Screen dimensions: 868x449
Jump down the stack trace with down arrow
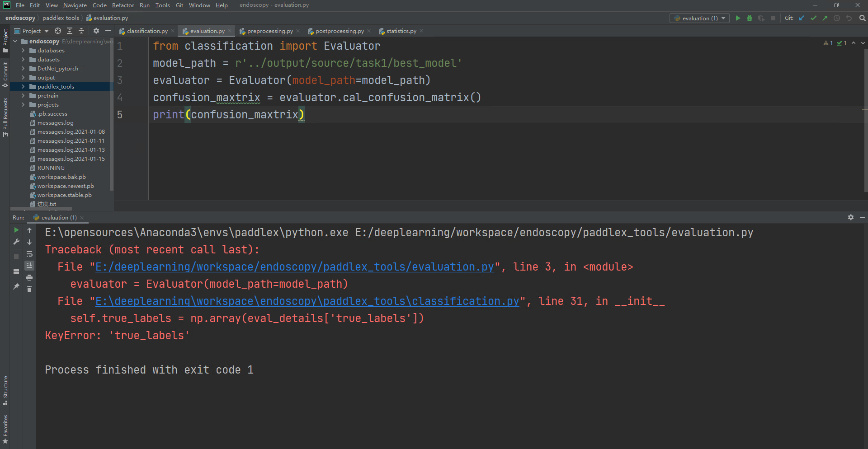pos(29,242)
